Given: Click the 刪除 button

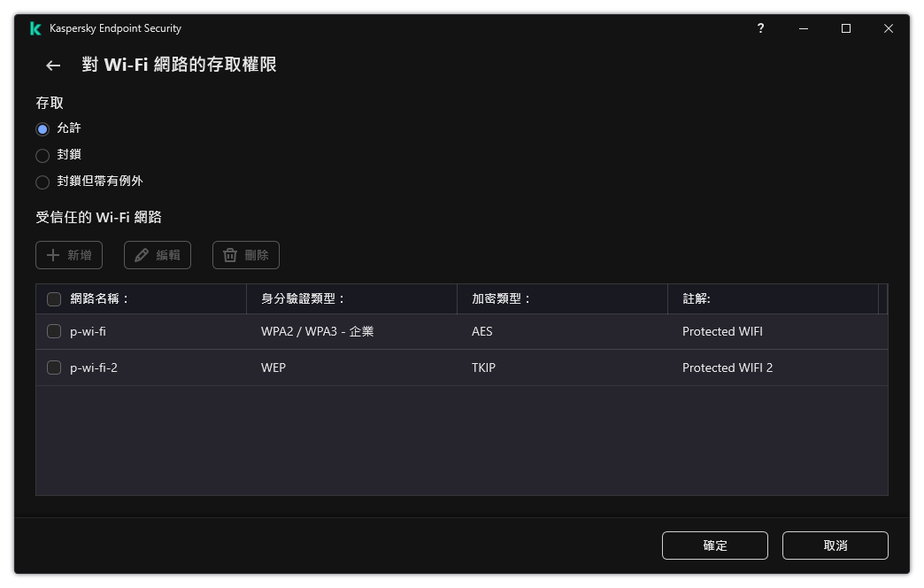Looking at the screenshot, I should pyautogui.click(x=246, y=255).
